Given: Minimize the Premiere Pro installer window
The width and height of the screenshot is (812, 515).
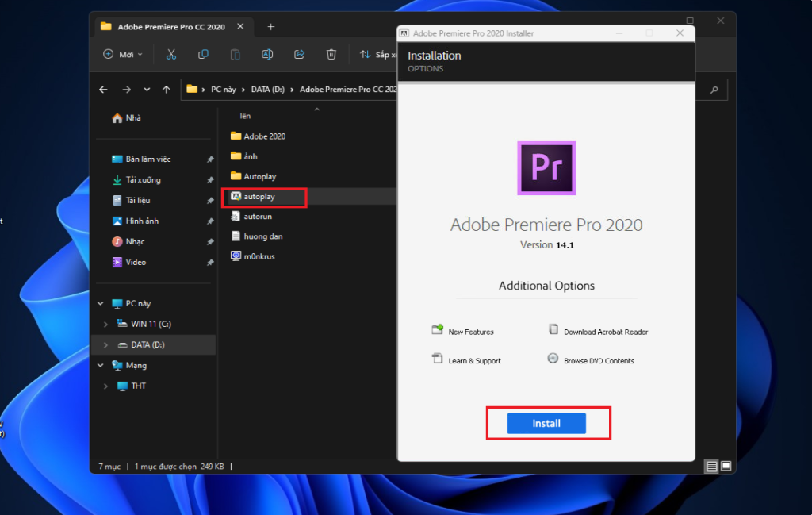Looking at the screenshot, I should tap(619, 33).
